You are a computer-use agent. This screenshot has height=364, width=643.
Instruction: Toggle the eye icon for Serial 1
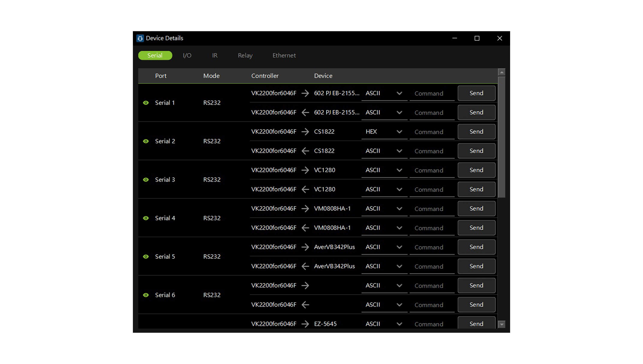(146, 103)
